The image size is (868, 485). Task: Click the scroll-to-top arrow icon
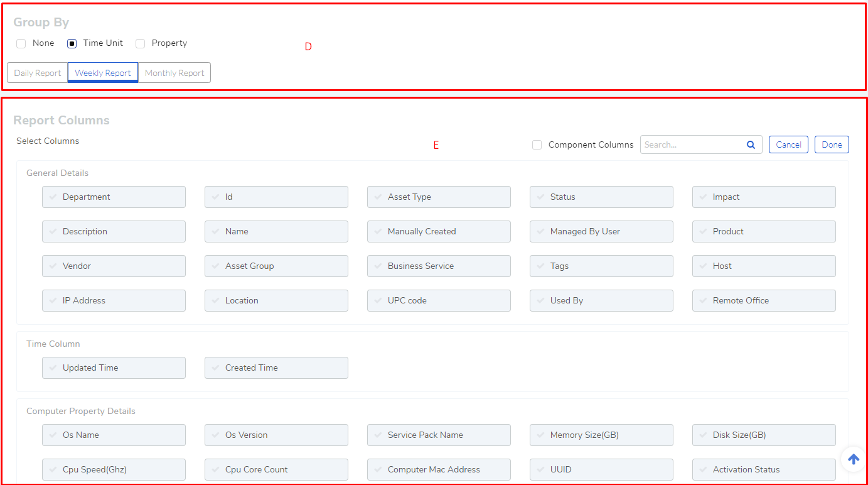854,459
